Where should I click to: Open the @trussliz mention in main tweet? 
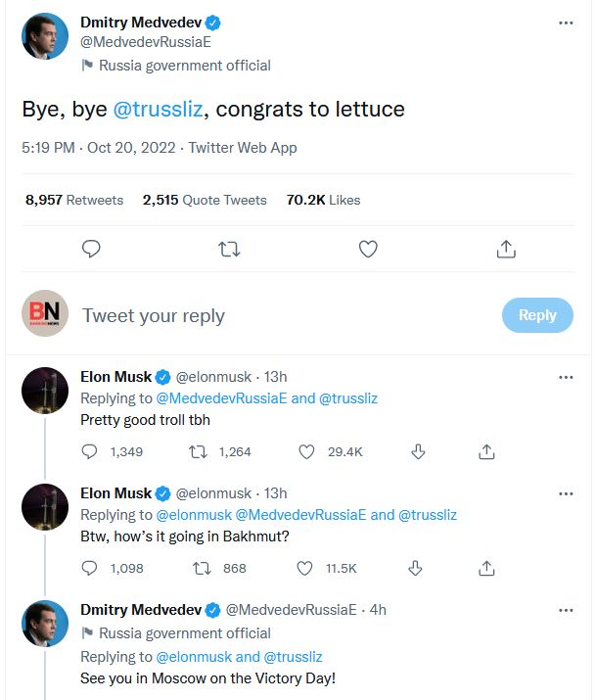tap(159, 109)
